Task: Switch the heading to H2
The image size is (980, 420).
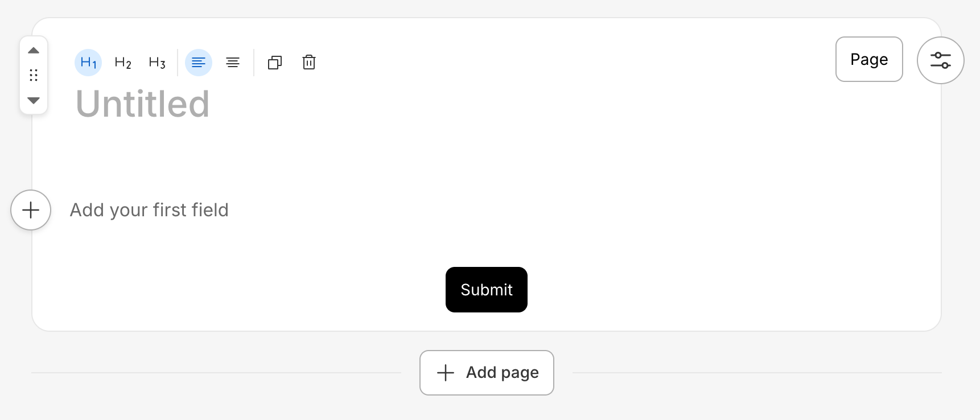Action: pos(123,62)
